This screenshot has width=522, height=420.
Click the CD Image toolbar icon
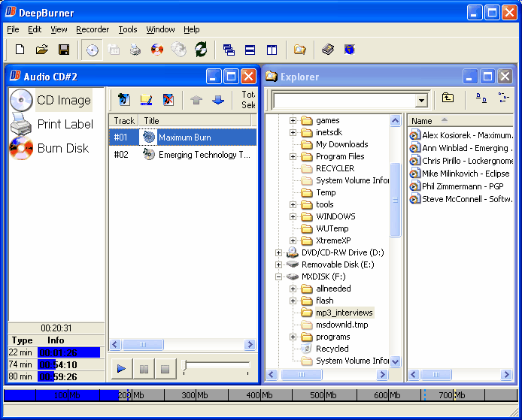(x=93, y=50)
